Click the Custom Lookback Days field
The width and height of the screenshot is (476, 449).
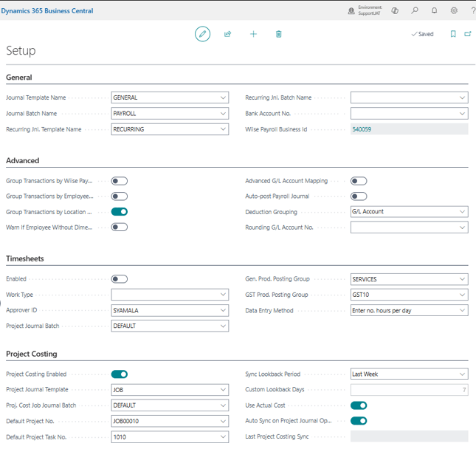pyautogui.click(x=410, y=390)
